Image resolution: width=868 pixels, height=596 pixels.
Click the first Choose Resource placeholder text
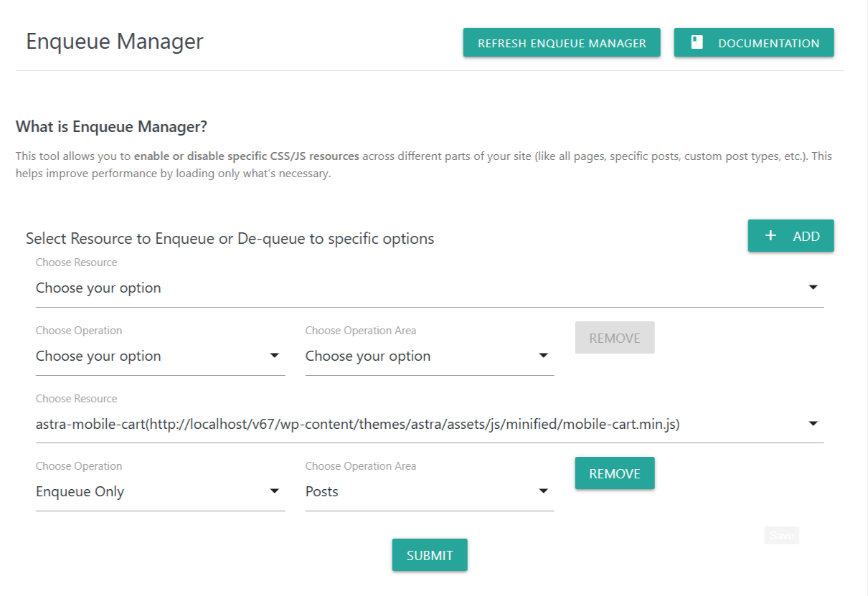pyautogui.click(x=98, y=288)
